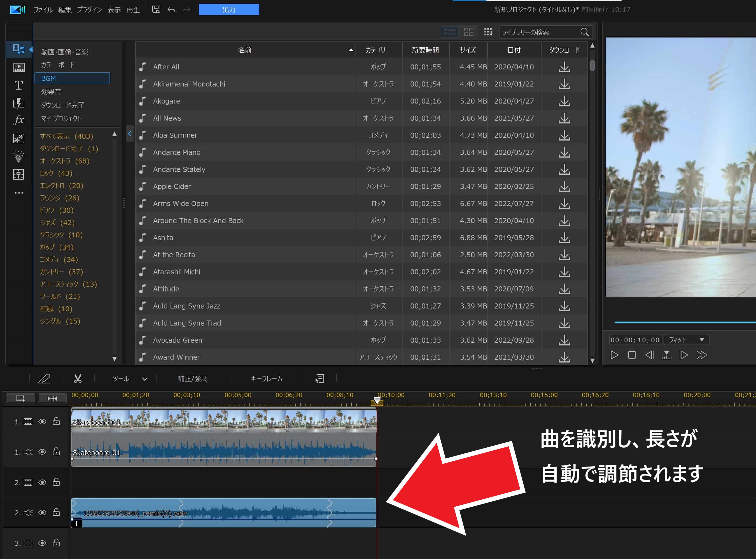This screenshot has width=756, height=559.
Task: Select the Sound Effects category
Action: pos(51,92)
